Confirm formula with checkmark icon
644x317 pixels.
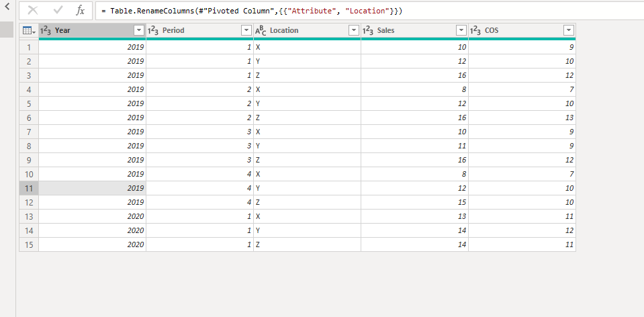click(x=58, y=11)
